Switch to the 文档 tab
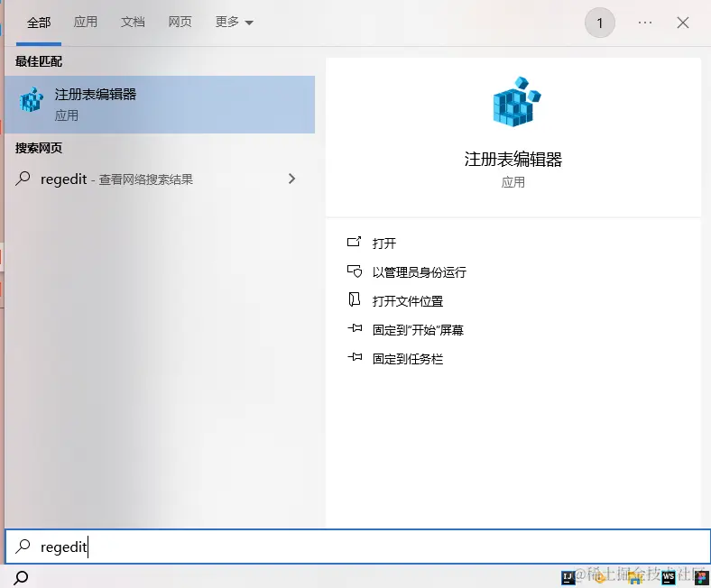711x588 pixels. click(x=133, y=22)
